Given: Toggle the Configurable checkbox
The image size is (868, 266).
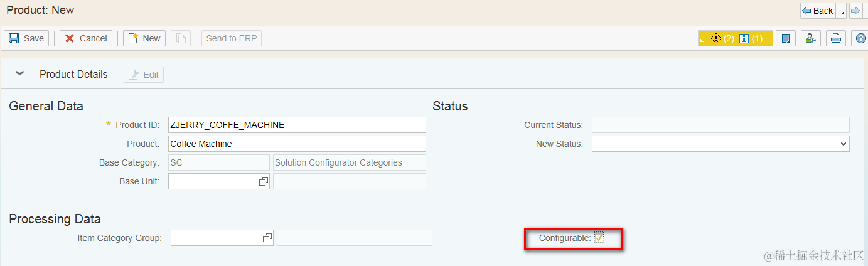Looking at the screenshot, I should (599, 238).
